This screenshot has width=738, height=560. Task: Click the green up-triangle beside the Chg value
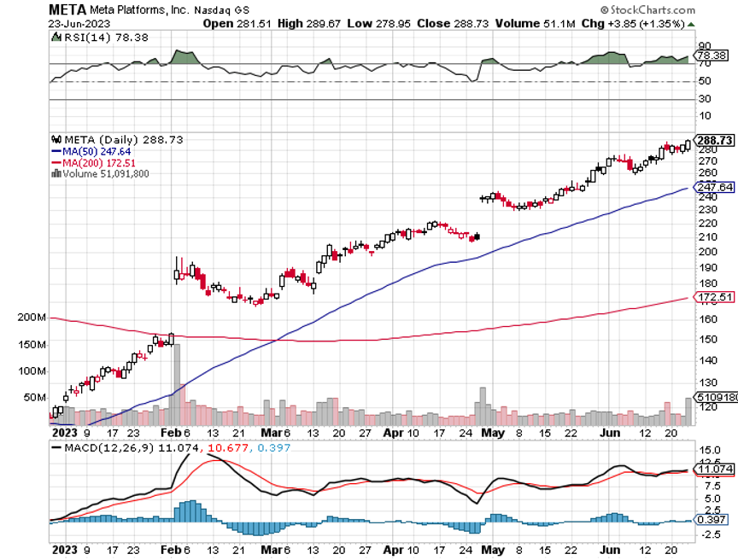pyautogui.click(x=690, y=24)
